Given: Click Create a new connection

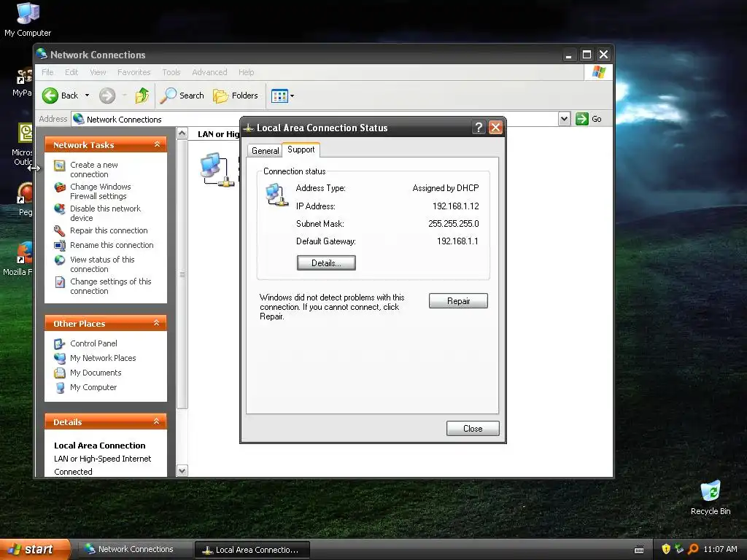Looking at the screenshot, I should pos(94,169).
